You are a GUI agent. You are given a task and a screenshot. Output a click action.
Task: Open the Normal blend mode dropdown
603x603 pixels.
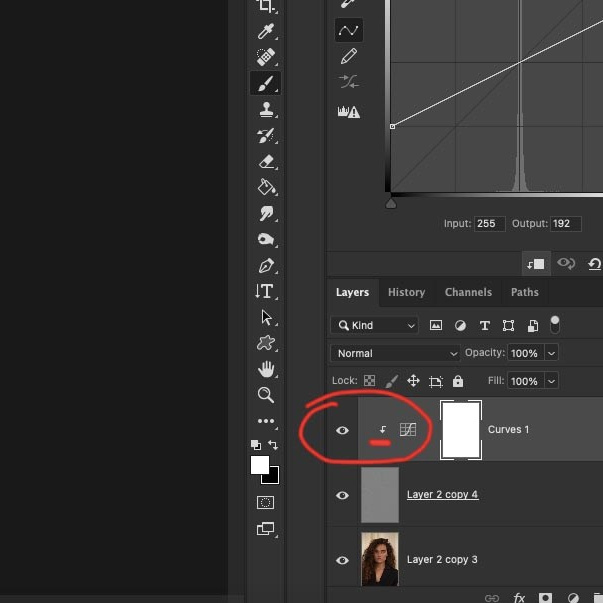395,353
